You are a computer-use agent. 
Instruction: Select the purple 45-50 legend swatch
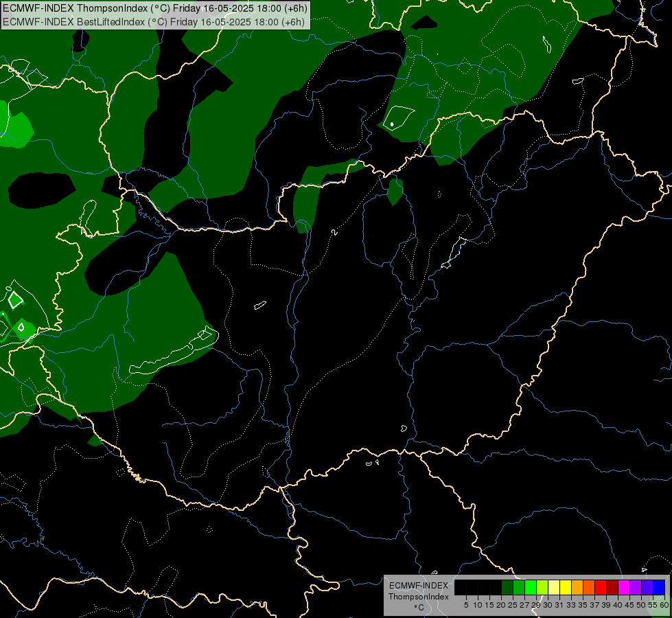click(636, 587)
